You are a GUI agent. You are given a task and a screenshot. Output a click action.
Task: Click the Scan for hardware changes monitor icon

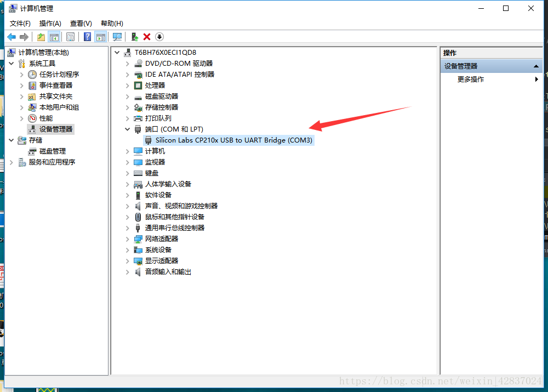click(117, 37)
